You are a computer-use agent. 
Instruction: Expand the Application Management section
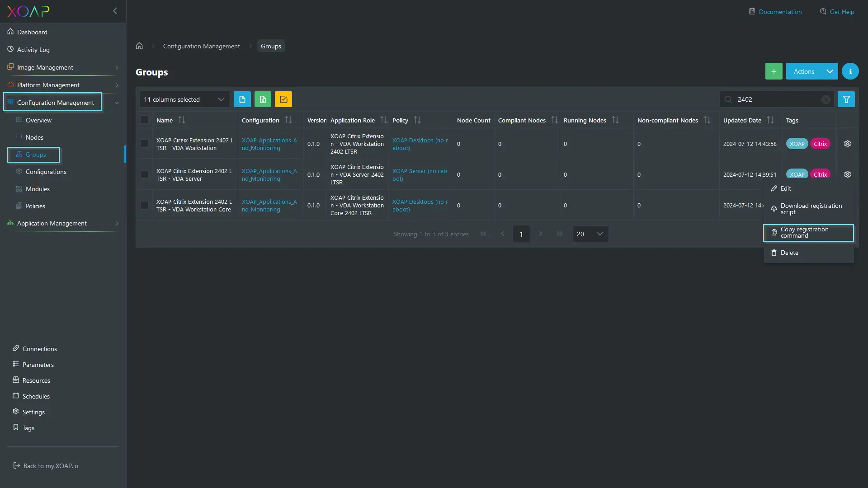tap(63, 223)
